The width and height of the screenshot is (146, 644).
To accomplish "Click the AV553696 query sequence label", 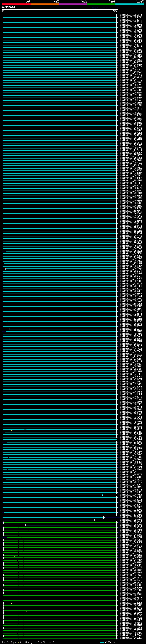I will [8, 8].
